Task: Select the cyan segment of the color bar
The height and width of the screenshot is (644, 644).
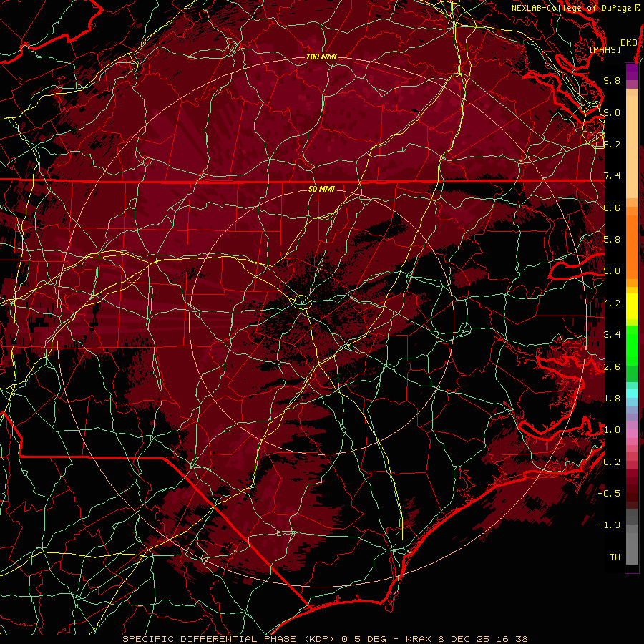Action: (x=632, y=394)
